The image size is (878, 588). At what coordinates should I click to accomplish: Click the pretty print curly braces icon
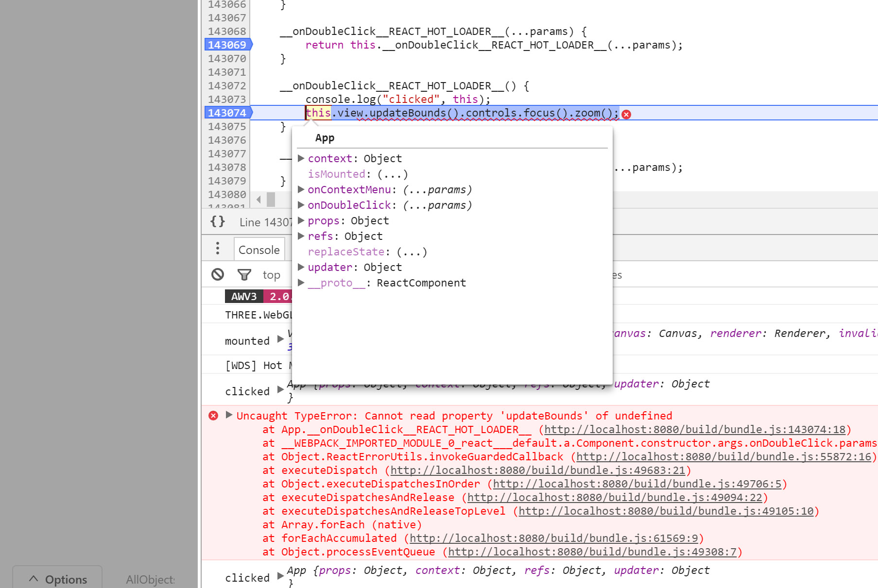[218, 222]
